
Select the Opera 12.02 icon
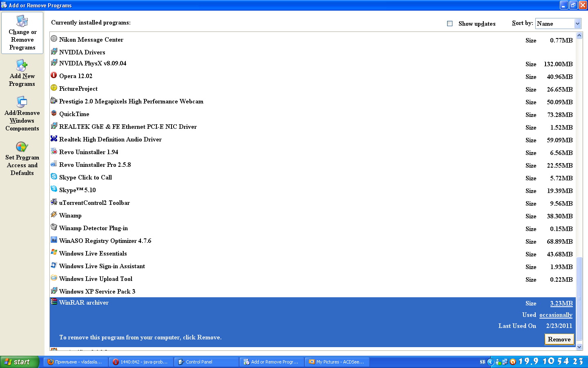click(54, 75)
